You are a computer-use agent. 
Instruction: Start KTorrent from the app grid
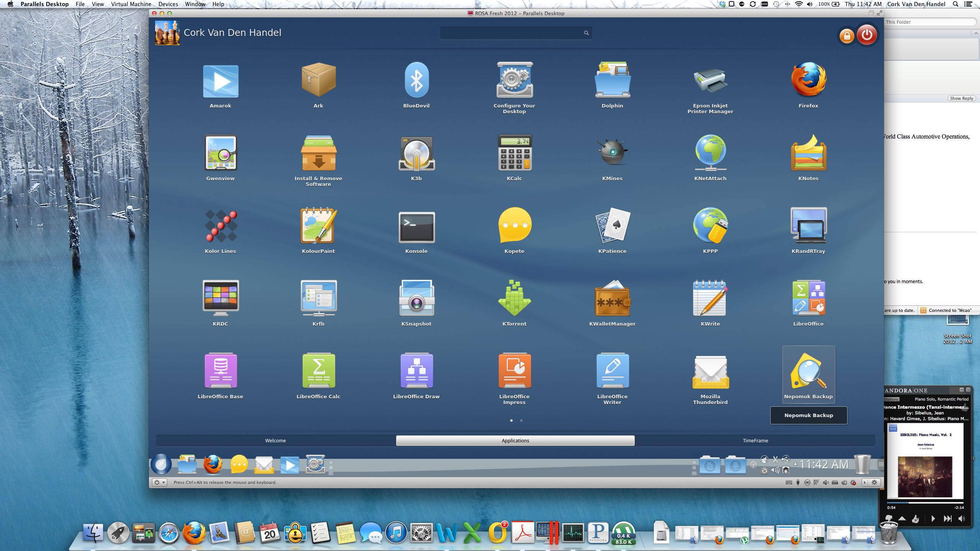(514, 298)
